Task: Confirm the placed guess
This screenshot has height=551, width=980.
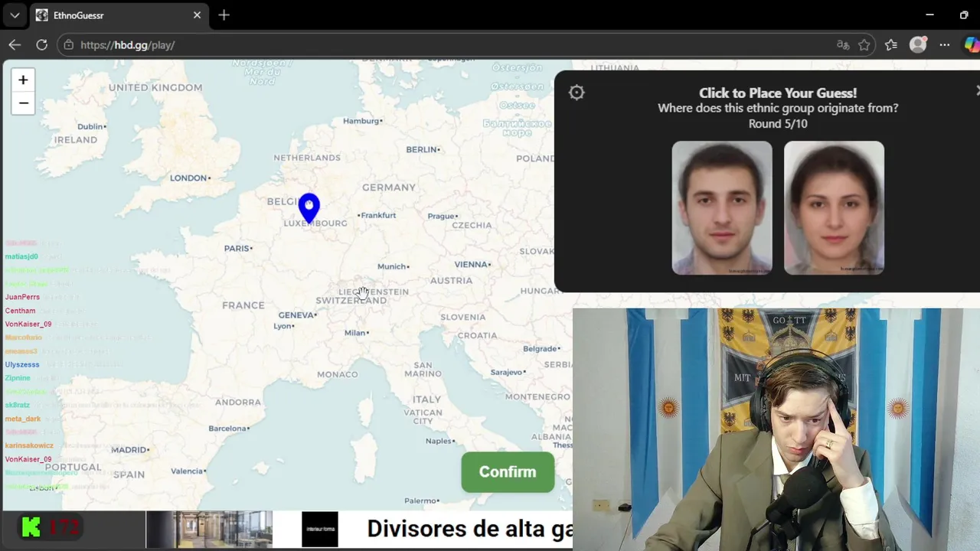Action: (508, 472)
